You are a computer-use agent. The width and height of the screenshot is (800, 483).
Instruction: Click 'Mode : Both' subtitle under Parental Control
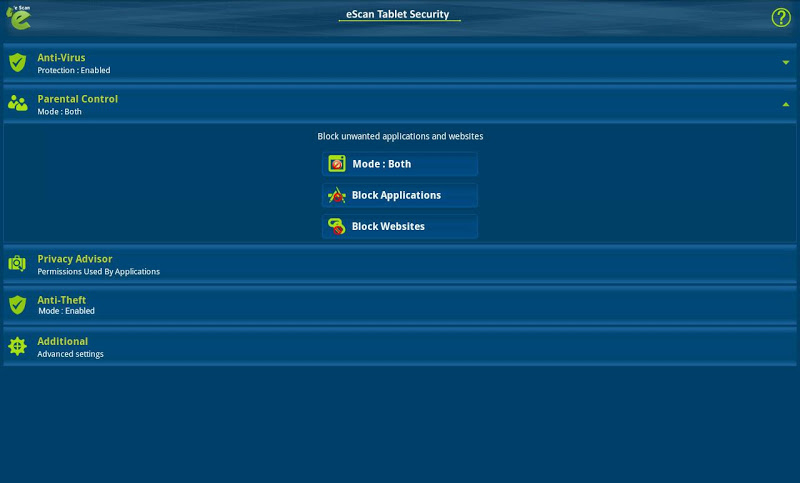[59, 112]
